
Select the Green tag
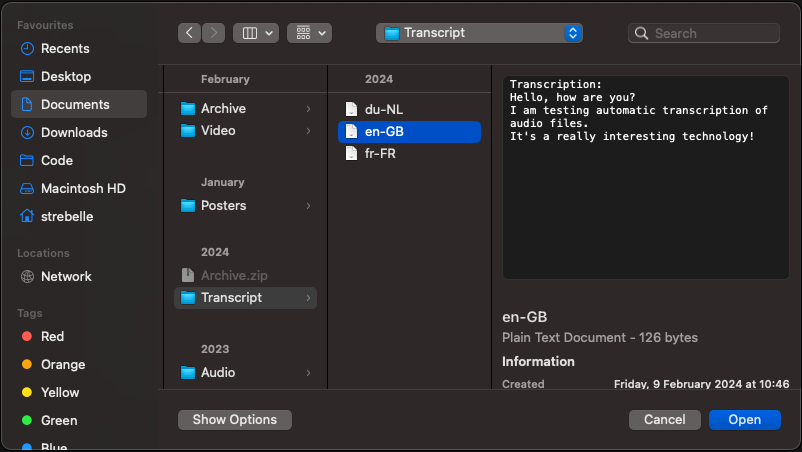79,421
